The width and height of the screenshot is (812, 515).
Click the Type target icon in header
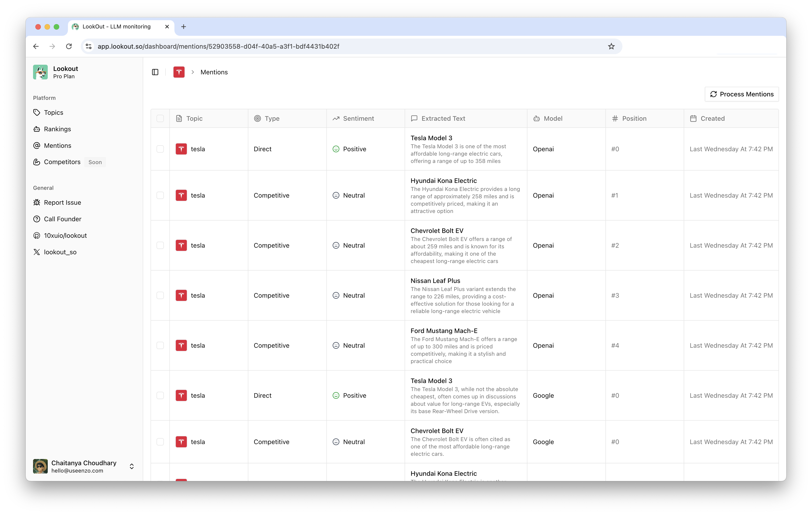[x=257, y=119]
